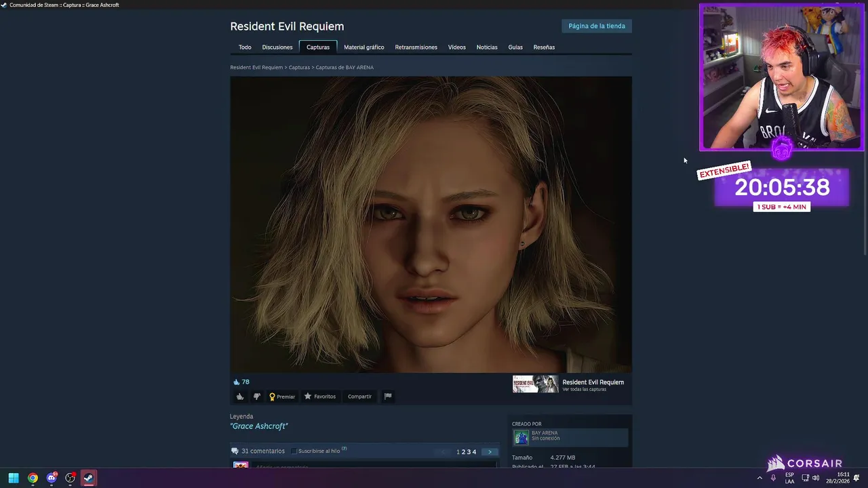Go to the Retransmisiones tab
Image resolution: width=868 pixels, height=488 pixels.
click(416, 47)
